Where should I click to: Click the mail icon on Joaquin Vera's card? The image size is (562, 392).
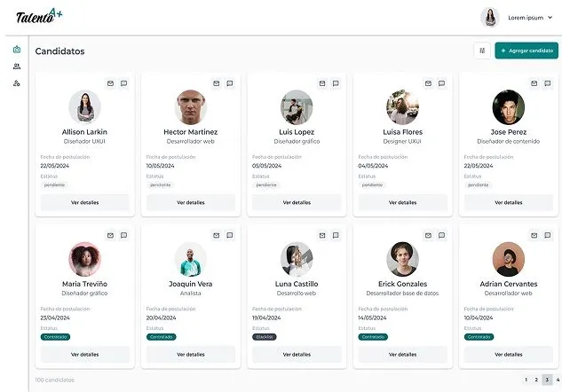coord(217,235)
